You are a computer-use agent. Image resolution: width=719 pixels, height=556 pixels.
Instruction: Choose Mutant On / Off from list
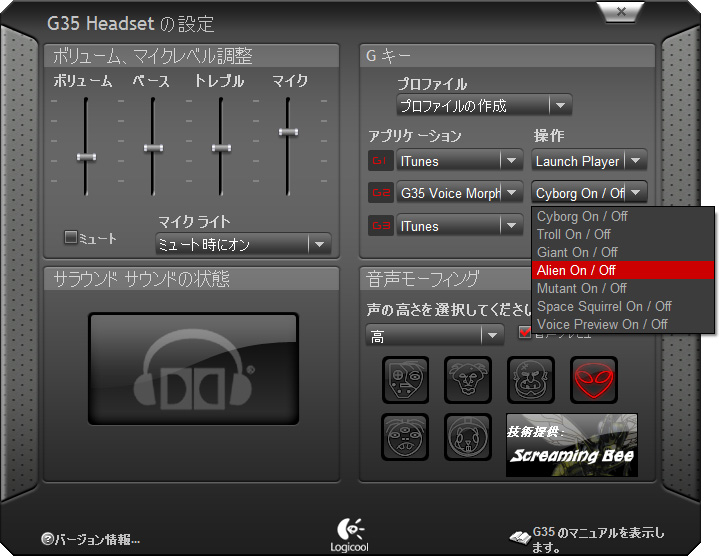(x=623, y=288)
